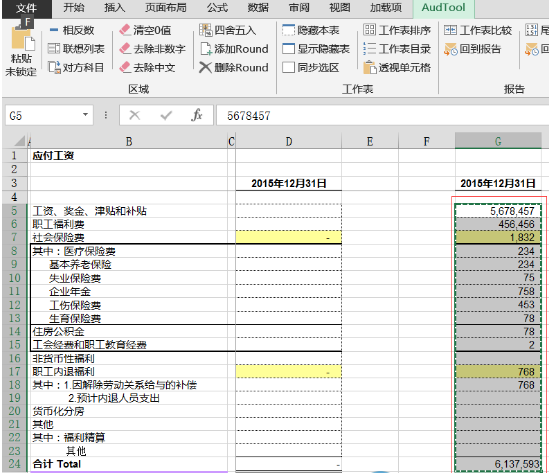Use 去除非数字 eraser tool
Viewport: 549px width, 473px height.
pos(152,49)
